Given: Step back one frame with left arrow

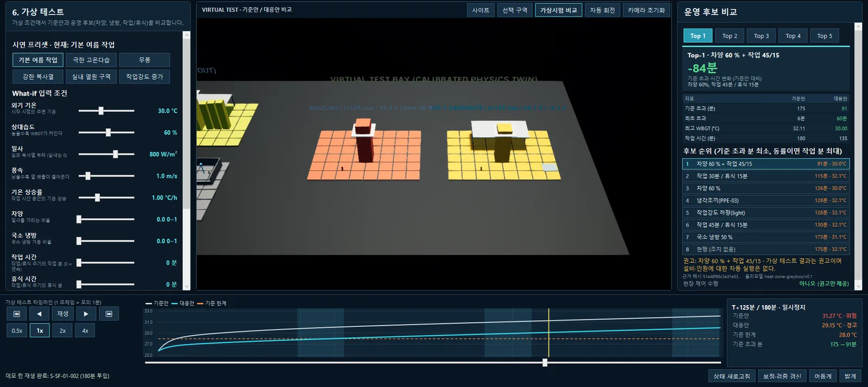Looking at the screenshot, I should (x=39, y=314).
